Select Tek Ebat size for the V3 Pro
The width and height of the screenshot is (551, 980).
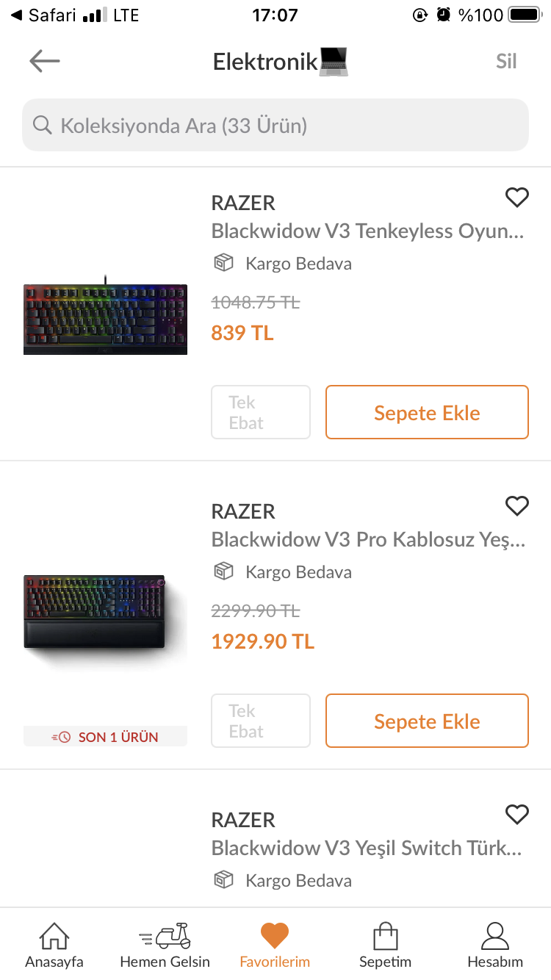coord(261,721)
